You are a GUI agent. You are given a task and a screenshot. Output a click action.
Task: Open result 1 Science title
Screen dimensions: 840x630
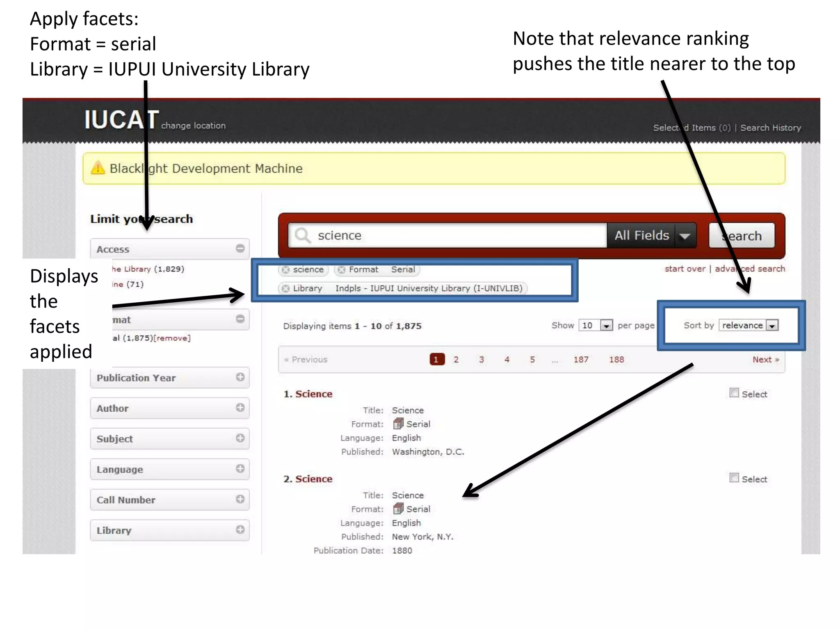click(314, 394)
